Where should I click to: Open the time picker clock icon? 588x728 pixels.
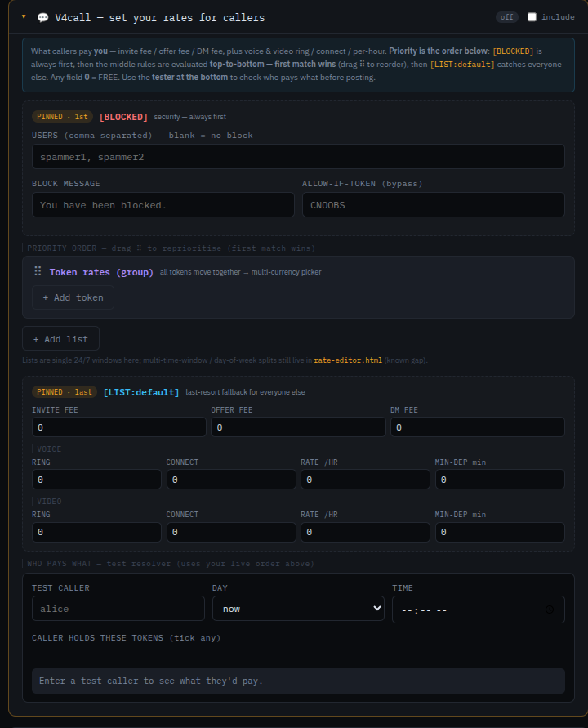pos(550,610)
